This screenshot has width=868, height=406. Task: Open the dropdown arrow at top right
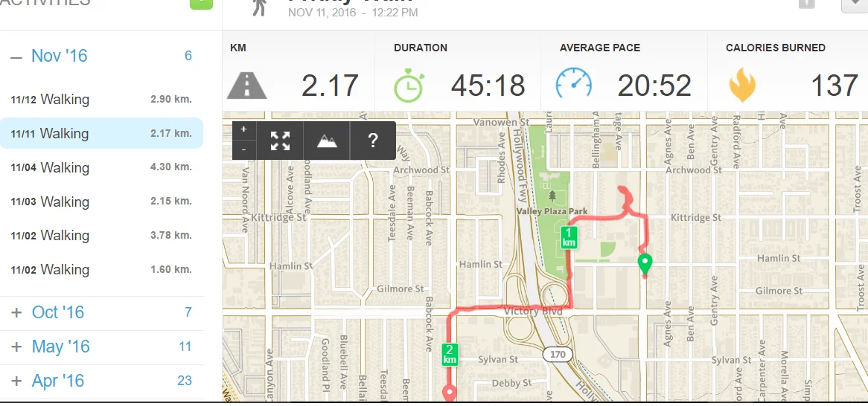point(854,4)
